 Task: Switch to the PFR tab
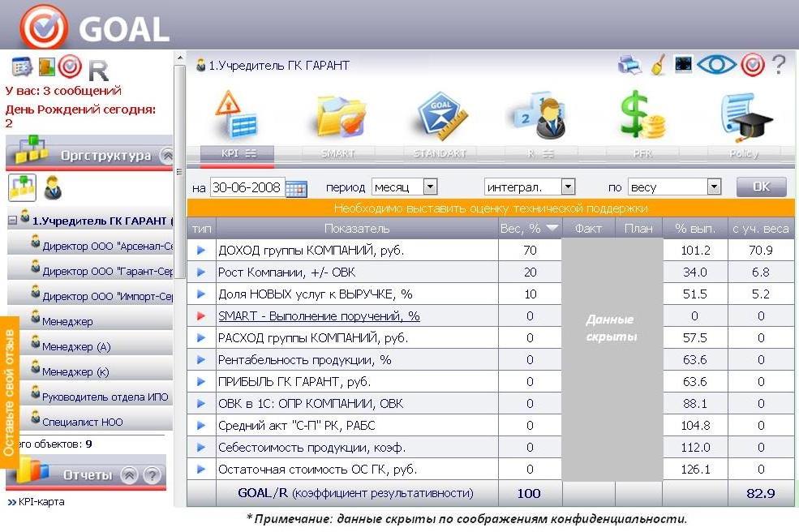pyautogui.click(x=642, y=153)
